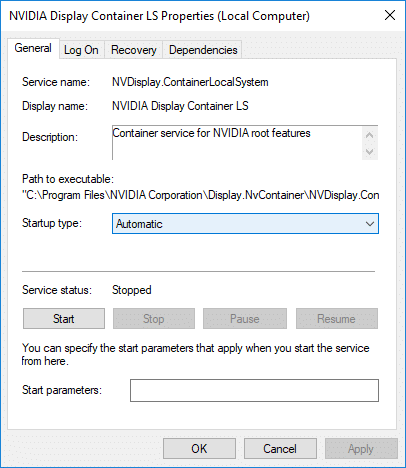Cancel the properties dialog
406x468 pixels.
coord(280,449)
